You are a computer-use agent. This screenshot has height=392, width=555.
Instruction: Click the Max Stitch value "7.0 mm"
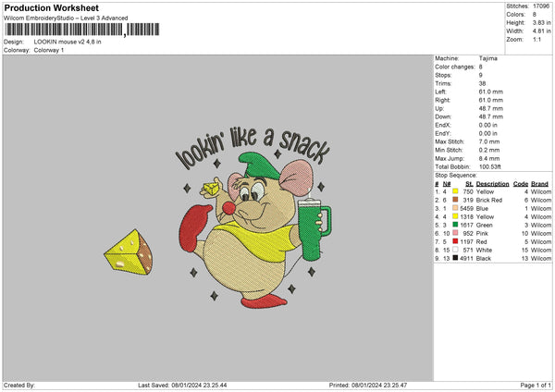click(x=489, y=141)
